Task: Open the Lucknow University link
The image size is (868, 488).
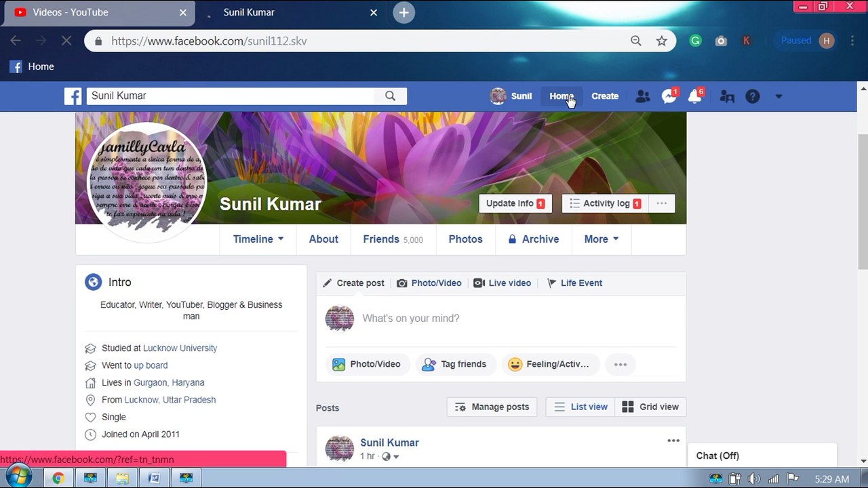Action: 180,348
